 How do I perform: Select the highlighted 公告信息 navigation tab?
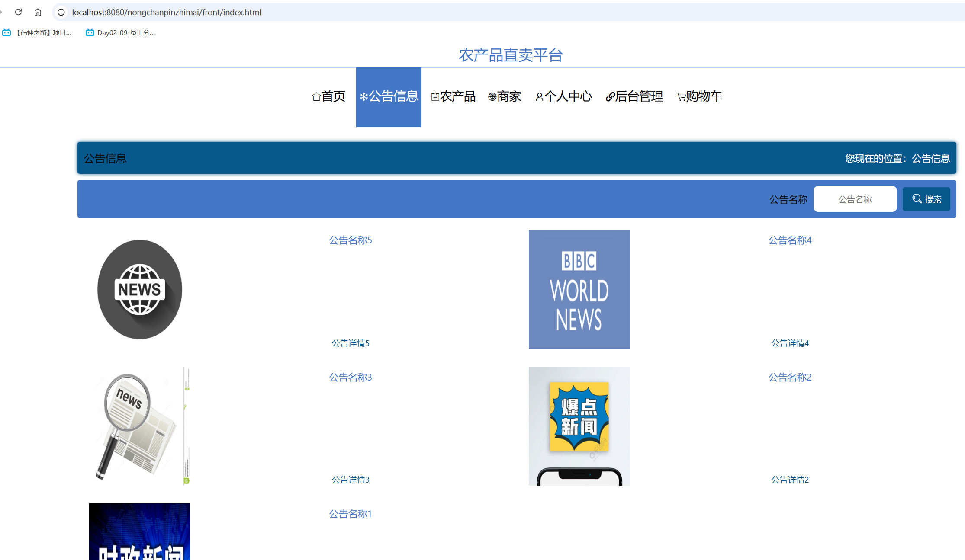coord(388,96)
